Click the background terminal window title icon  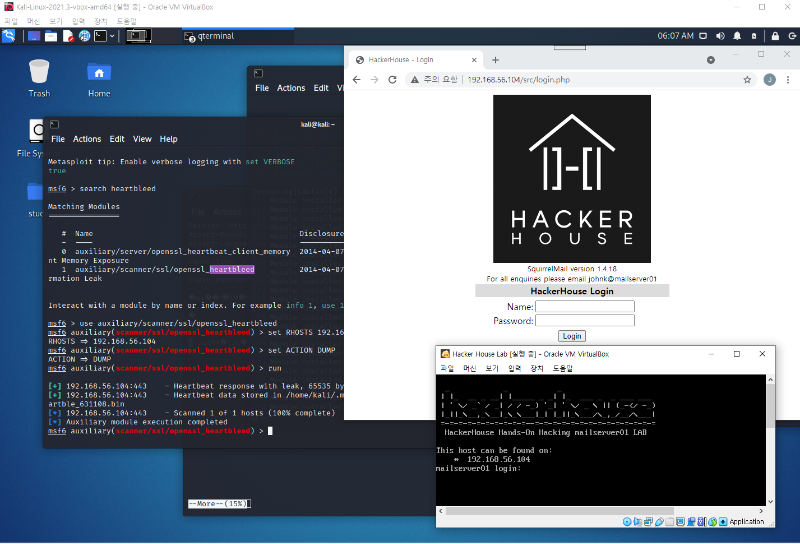259,73
